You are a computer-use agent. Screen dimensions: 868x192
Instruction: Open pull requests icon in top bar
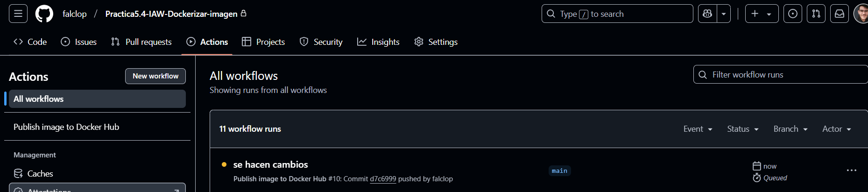click(x=816, y=14)
